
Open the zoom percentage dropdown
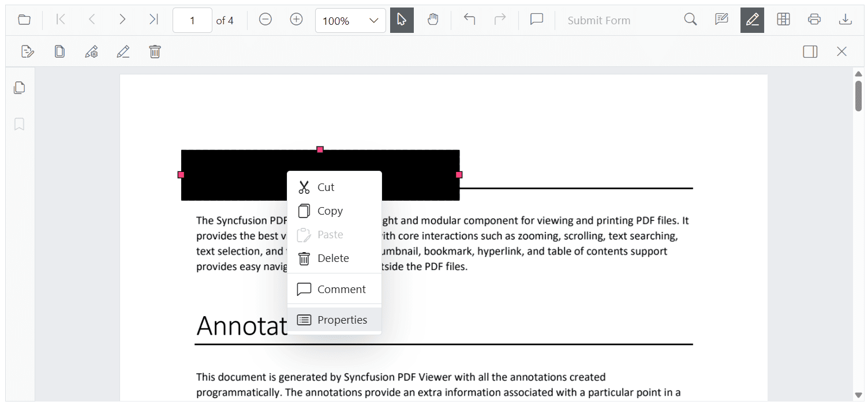tap(350, 20)
